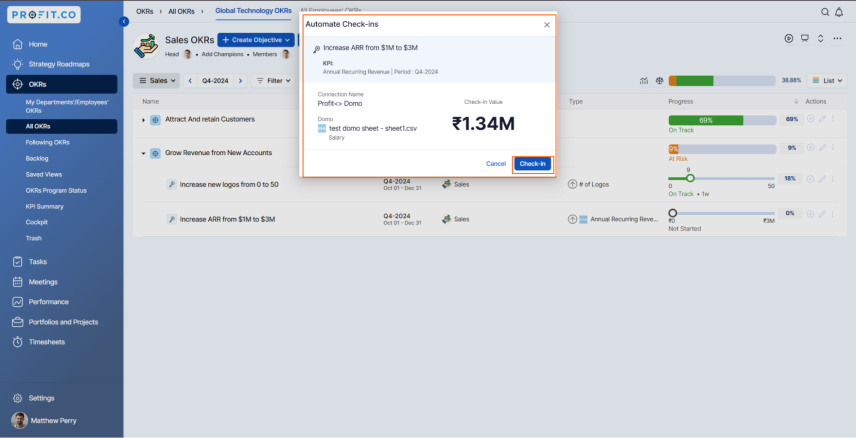This screenshot has height=438, width=856.
Task: Click the Q4-2024 period selector
Action: coord(215,81)
